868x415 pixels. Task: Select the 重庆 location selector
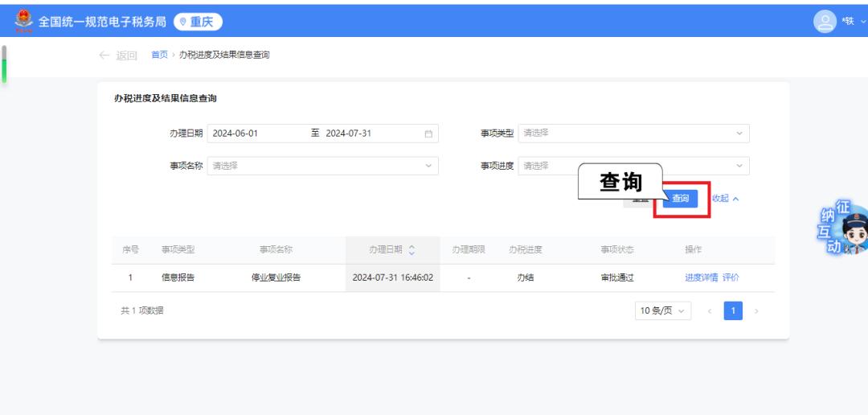pos(198,22)
